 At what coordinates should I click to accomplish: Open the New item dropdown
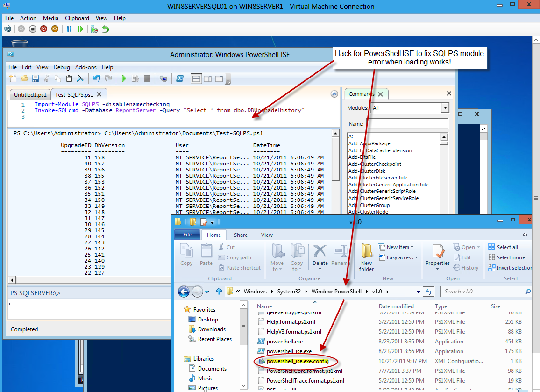coord(396,247)
